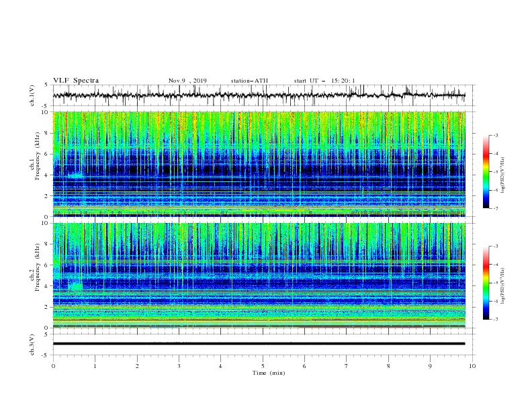
Task: Click time axis tick label "8"
Action: pyautogui.click(x=388, y=366)
